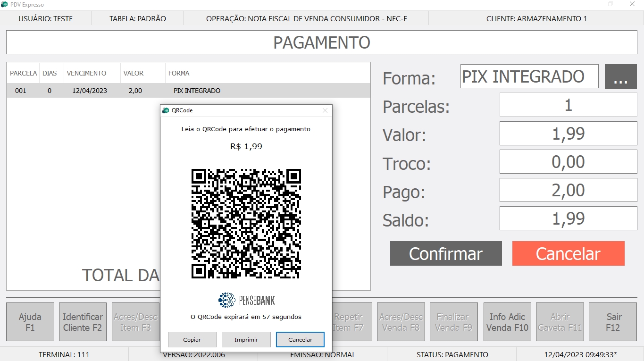Click Finalizar Venda F9 button
Image resolution: width=644 pixels, height=361 pixels.
(453, 322)
